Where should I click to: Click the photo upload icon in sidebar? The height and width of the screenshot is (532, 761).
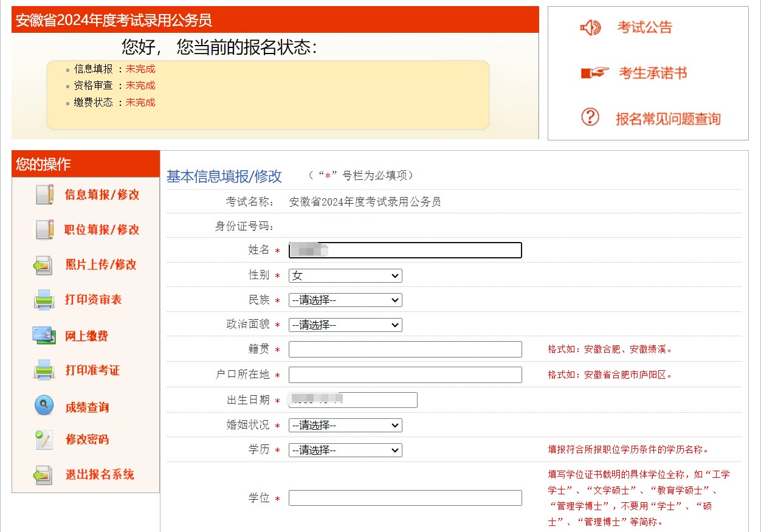coord(44,265)
